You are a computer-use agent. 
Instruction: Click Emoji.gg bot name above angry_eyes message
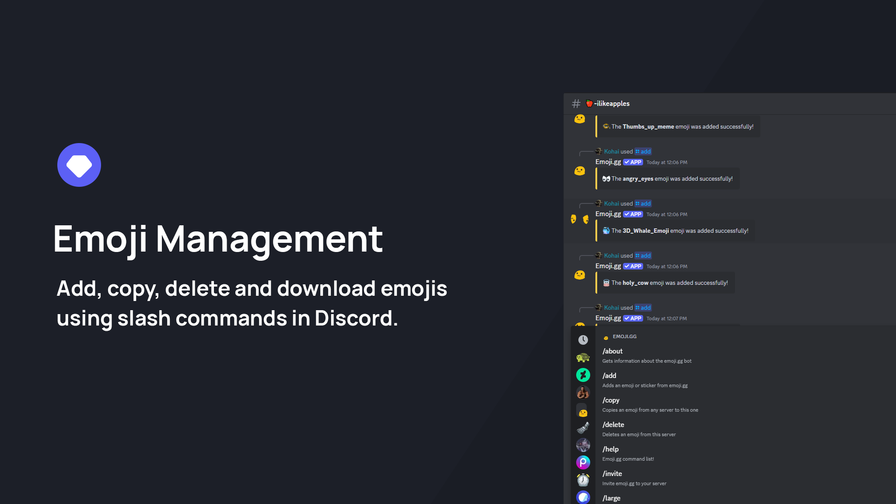click(608, 162)
